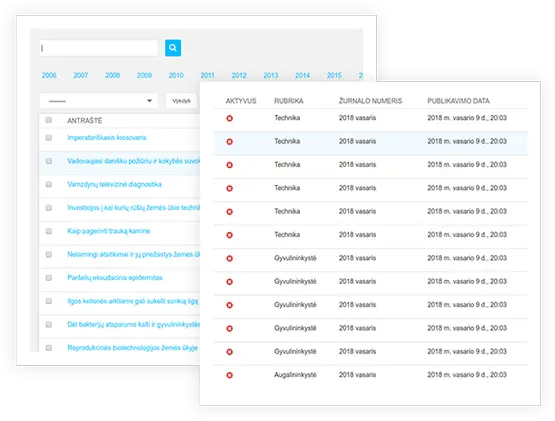The width and height of the screenshot is (555, 421).
Task: Open Paršelių eksudacinis epidermitas article
Action: click(115, 278)
